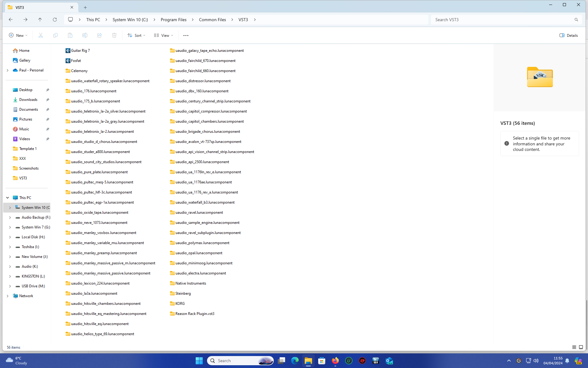Open the See more ellipsis menu
The image size is (588, 368).
(x=186, y=35)
